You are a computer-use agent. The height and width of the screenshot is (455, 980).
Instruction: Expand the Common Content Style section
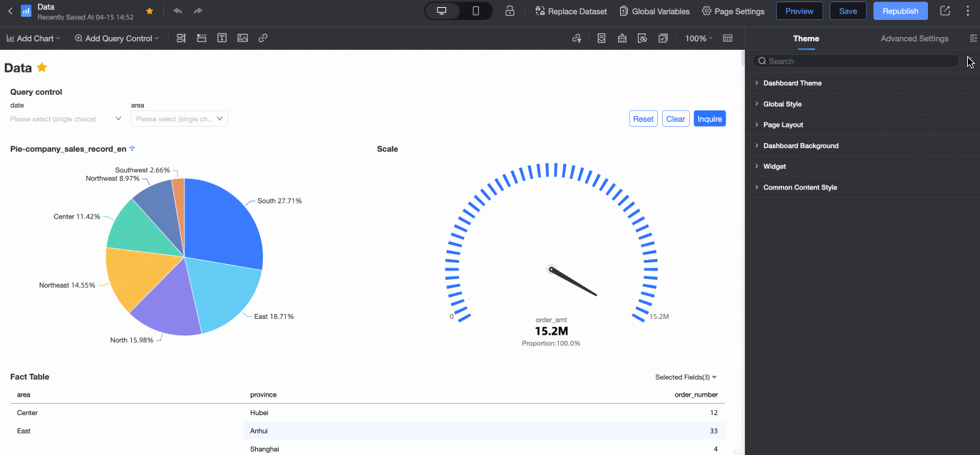862,187
